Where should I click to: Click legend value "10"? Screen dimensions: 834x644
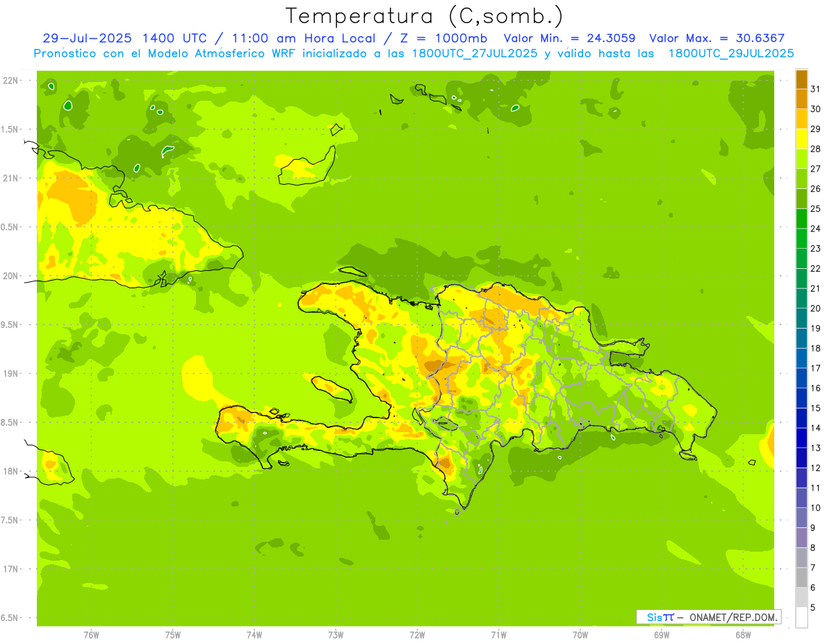pyautogui.click(x=815, y=508)
